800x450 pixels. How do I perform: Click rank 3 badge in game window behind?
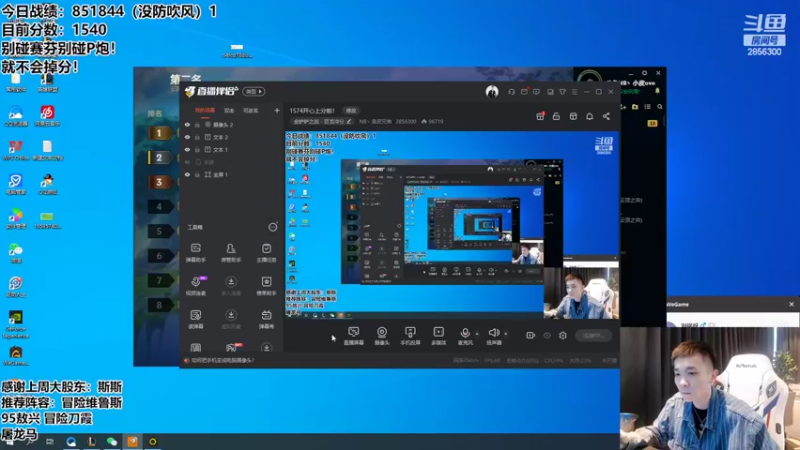159,182
